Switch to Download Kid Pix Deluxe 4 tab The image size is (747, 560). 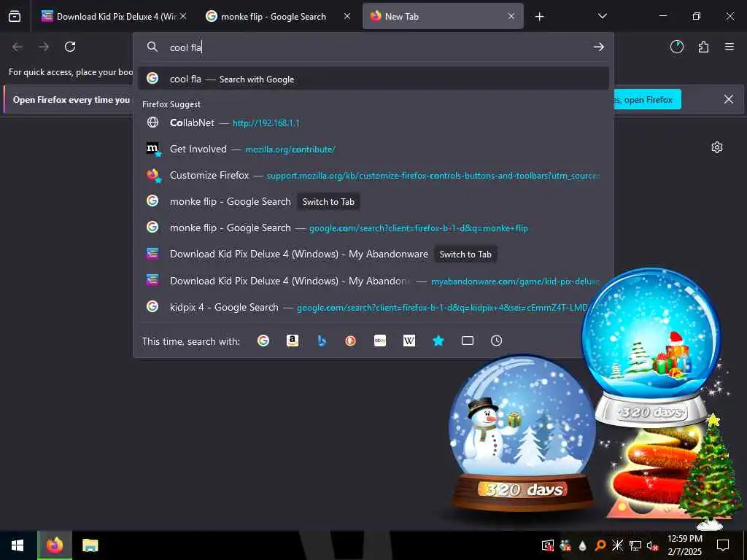(x=114, y=16)
